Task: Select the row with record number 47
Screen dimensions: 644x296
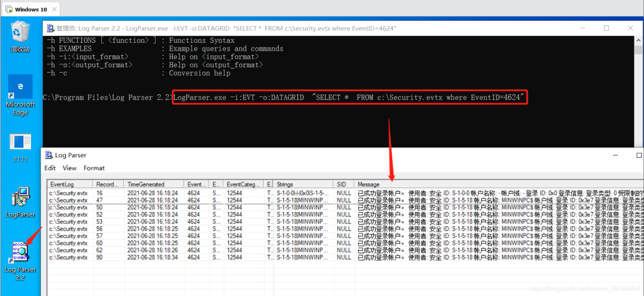Action: (345, 200)
